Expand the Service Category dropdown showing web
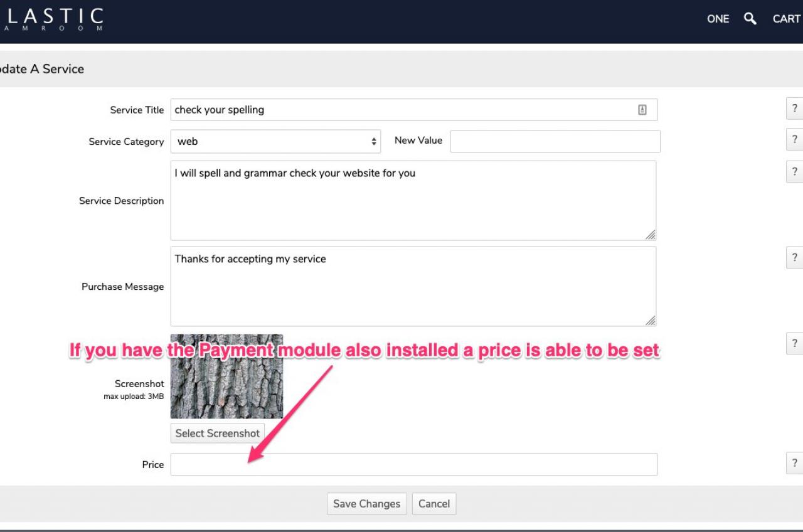Image resolution: width=803 pixels, height=532 pixels. [275, 142]
